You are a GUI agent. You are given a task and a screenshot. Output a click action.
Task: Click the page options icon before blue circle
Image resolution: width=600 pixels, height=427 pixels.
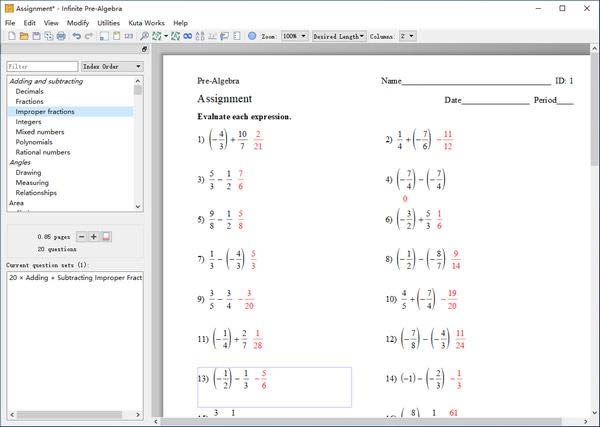[x=237, y=36]
